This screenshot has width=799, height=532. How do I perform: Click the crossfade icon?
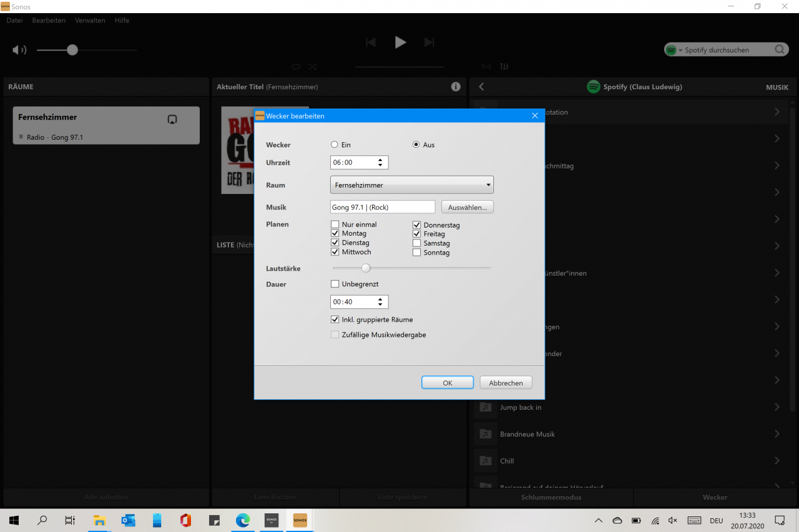click(x=486, y=67)
